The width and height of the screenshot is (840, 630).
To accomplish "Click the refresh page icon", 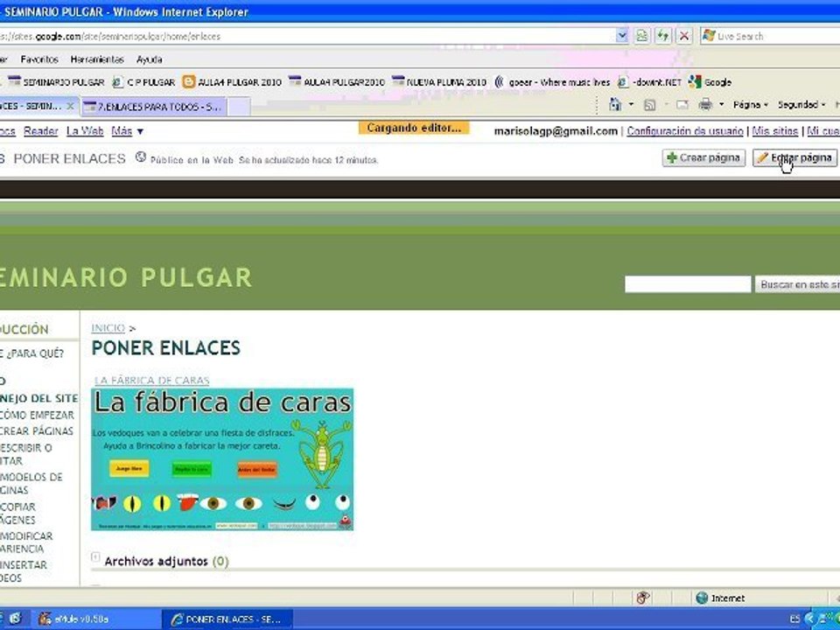I will (662, 36).
